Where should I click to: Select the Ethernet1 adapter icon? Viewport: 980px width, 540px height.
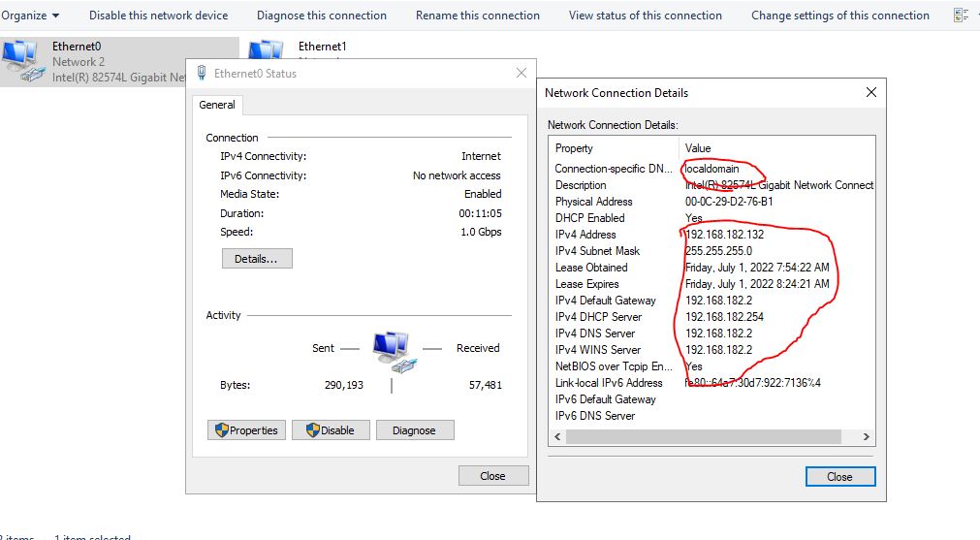point(267,50)
